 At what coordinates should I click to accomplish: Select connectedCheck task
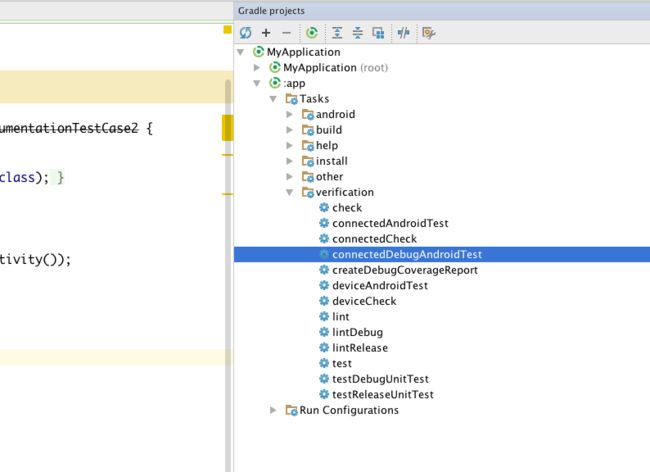point(374,239)
